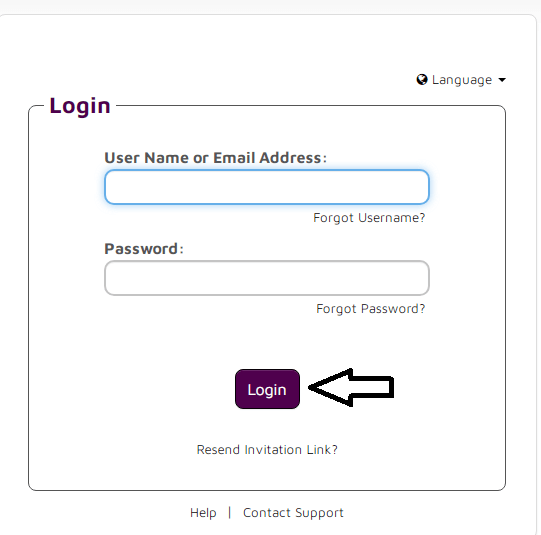
Task: Click Resend Invitation Link?
Action: coord(267,449)
